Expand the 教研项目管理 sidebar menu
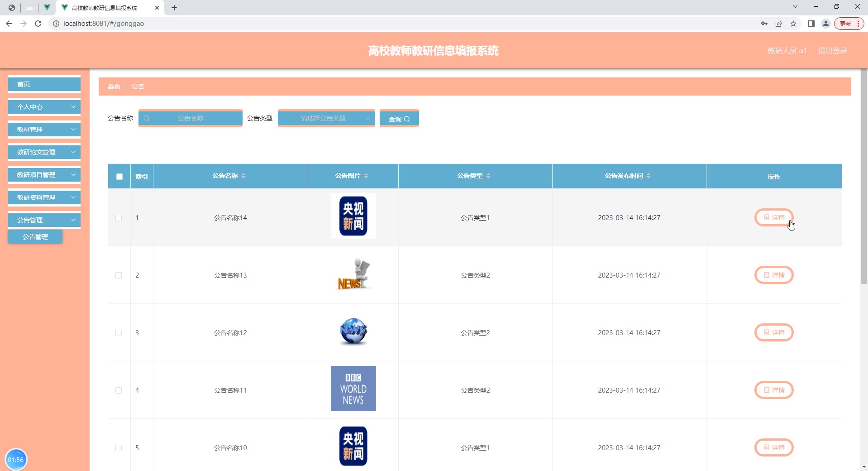The width and height of the screenshot is (868, 471). [44, 175]
